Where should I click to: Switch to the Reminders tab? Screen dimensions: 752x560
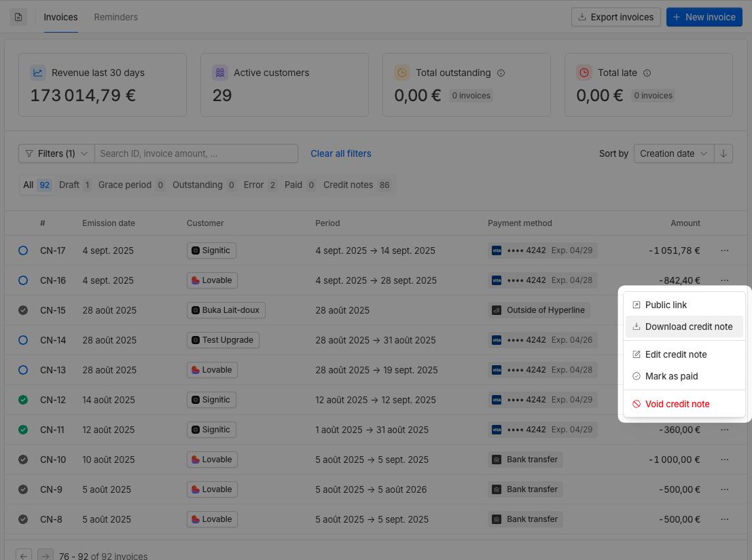pyautogui.click(x=115, y=17)
